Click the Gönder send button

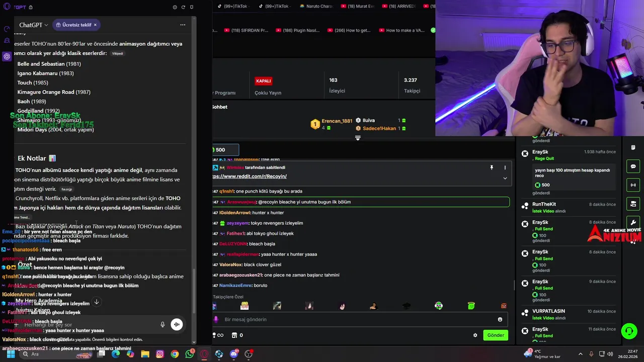496,335
